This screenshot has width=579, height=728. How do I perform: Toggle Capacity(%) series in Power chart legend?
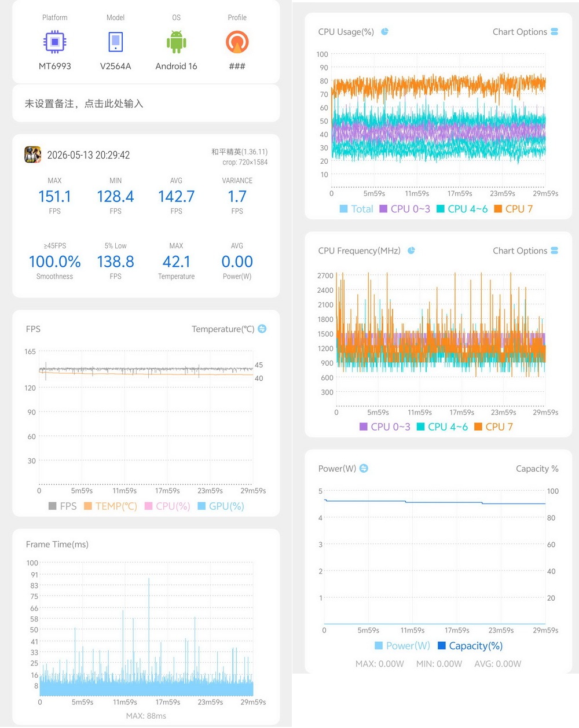pyautogui.click(x=470, y=645)
